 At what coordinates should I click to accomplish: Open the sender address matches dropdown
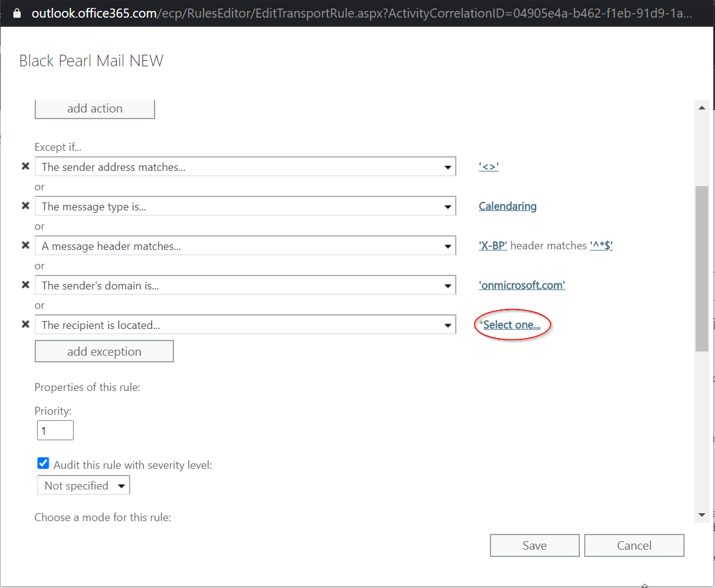click(x=245, y=167)
